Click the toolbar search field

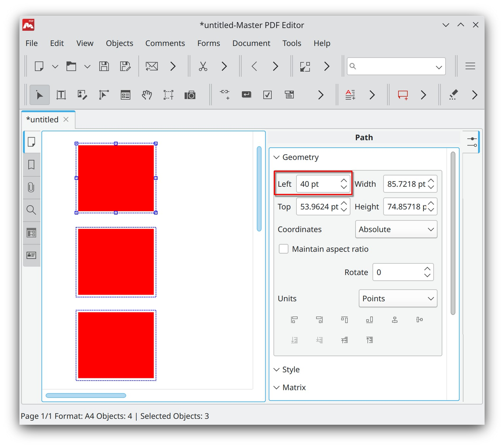396,66
